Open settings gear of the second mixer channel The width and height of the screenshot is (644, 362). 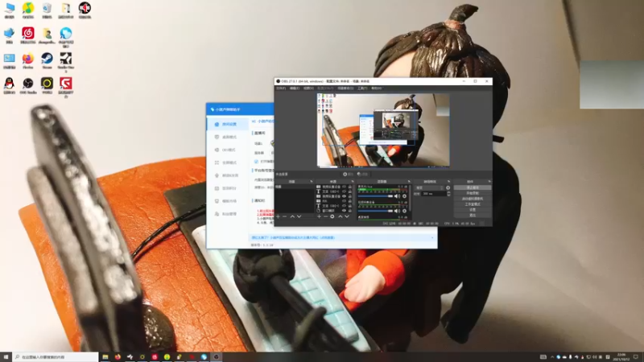[405, 211]
